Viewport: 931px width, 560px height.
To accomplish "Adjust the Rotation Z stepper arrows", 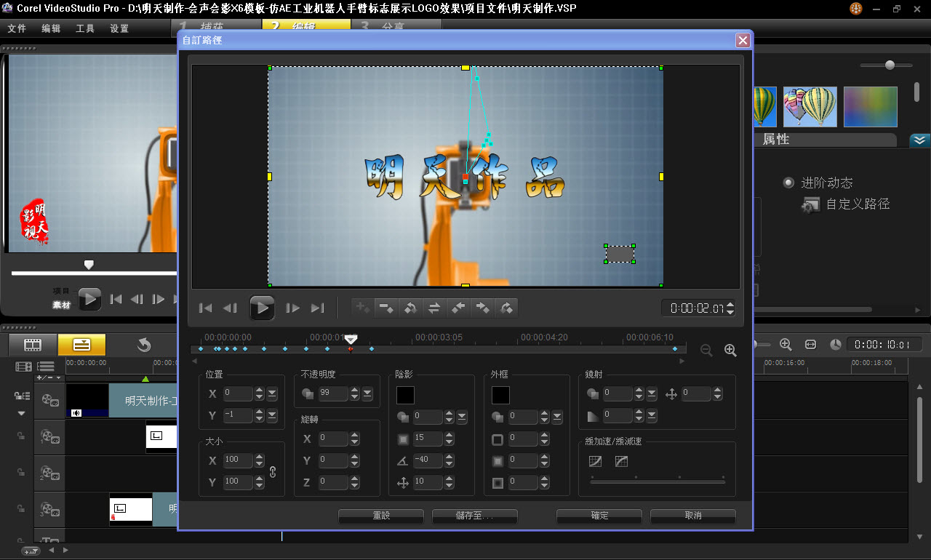I will [x=354, y=482].
